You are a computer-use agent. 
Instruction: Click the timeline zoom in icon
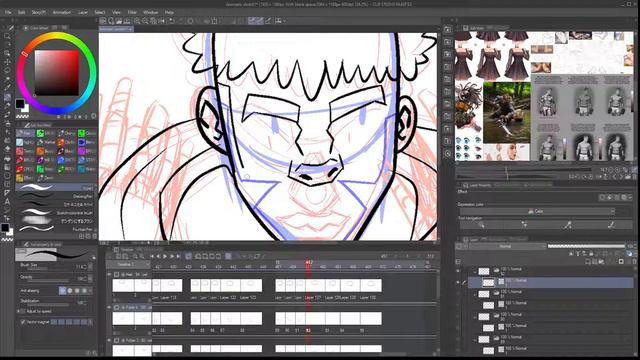click(x=135, y=256)
